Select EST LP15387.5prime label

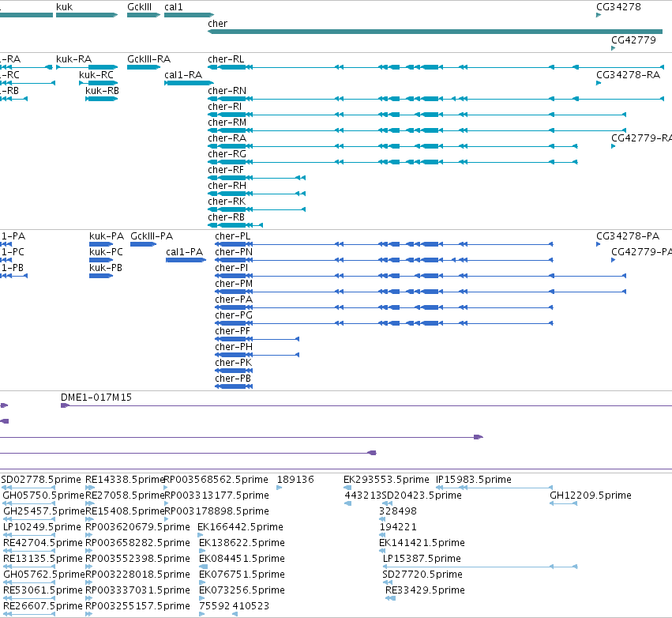(422, 559)
